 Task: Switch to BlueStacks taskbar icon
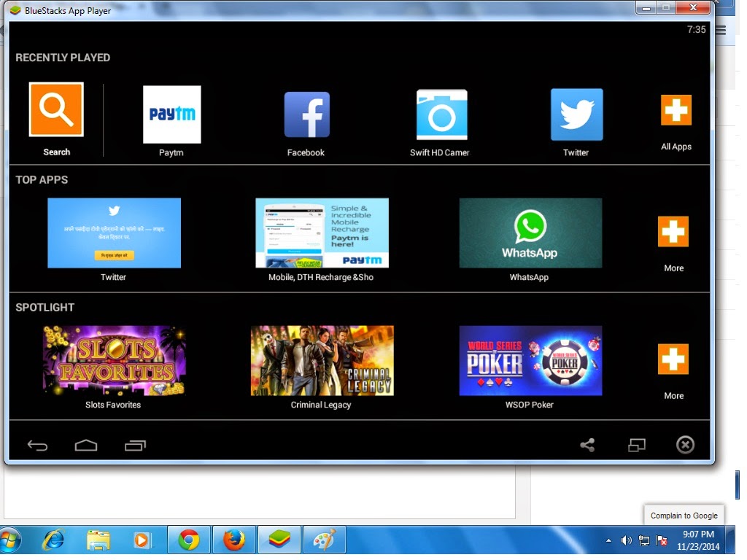click(x=279, y=540)
